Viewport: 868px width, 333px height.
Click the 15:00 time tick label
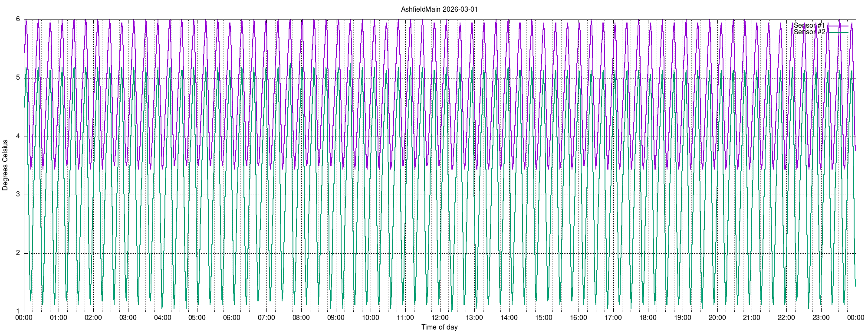click(x=543, y=318)
